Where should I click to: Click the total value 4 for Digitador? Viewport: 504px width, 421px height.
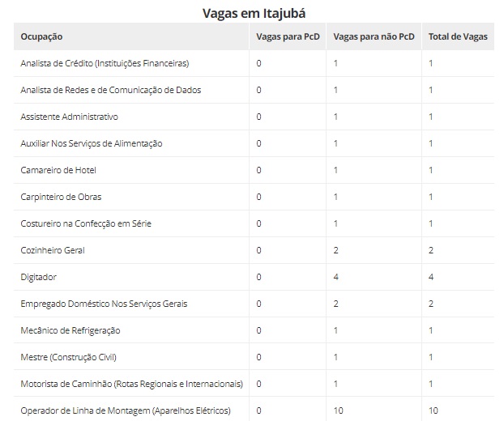click(431, 277)
